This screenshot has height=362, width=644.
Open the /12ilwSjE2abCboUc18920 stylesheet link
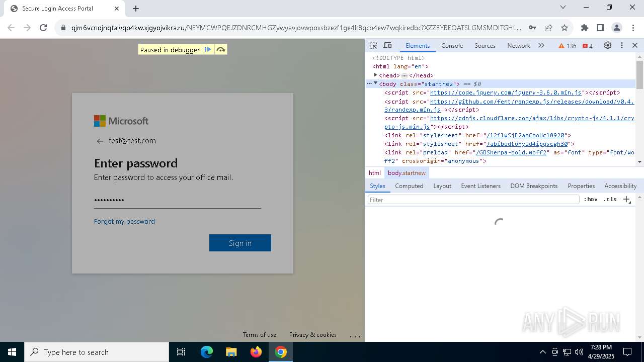point(526,135)
